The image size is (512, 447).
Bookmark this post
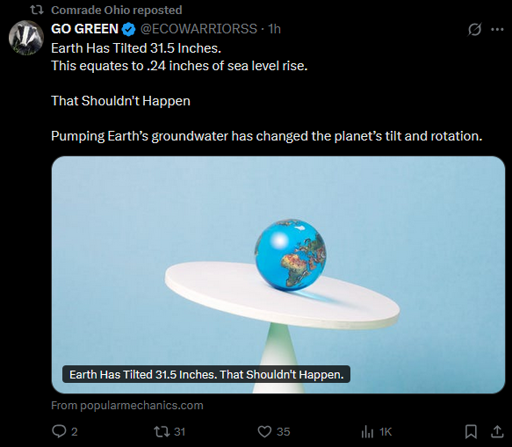click(x=470, y=431)
